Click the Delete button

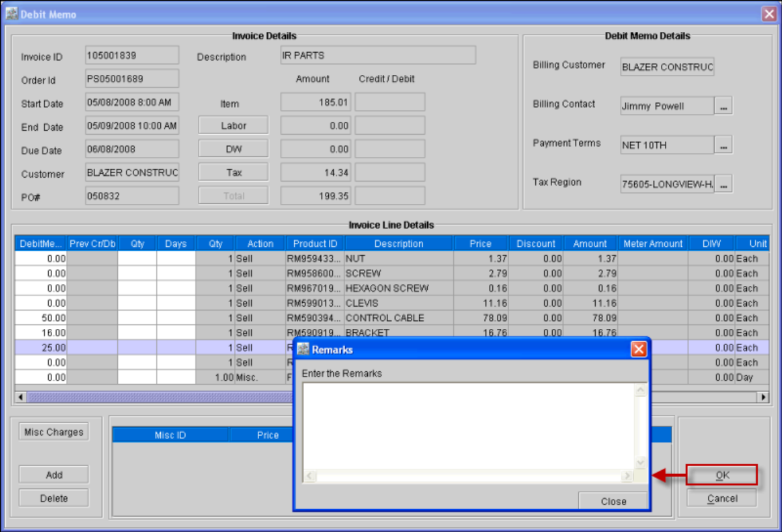53,498
